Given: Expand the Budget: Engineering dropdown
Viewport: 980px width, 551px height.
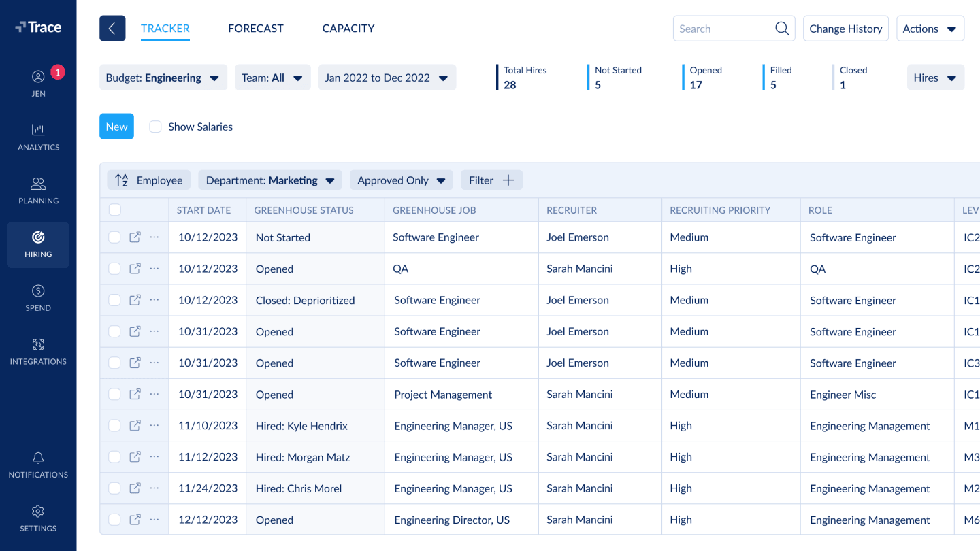Looking at the screenshot, I should pyautogui.click(x=163, y=78).
